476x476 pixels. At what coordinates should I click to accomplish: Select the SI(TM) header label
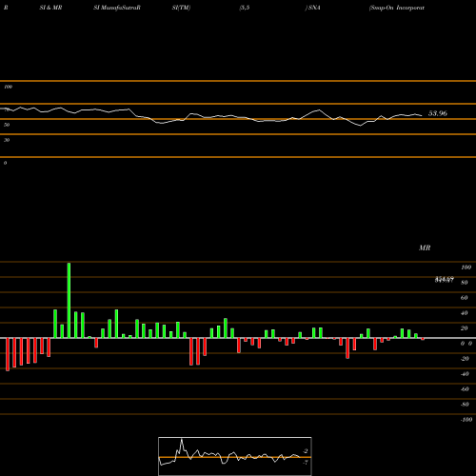click(x=181, y=8)
